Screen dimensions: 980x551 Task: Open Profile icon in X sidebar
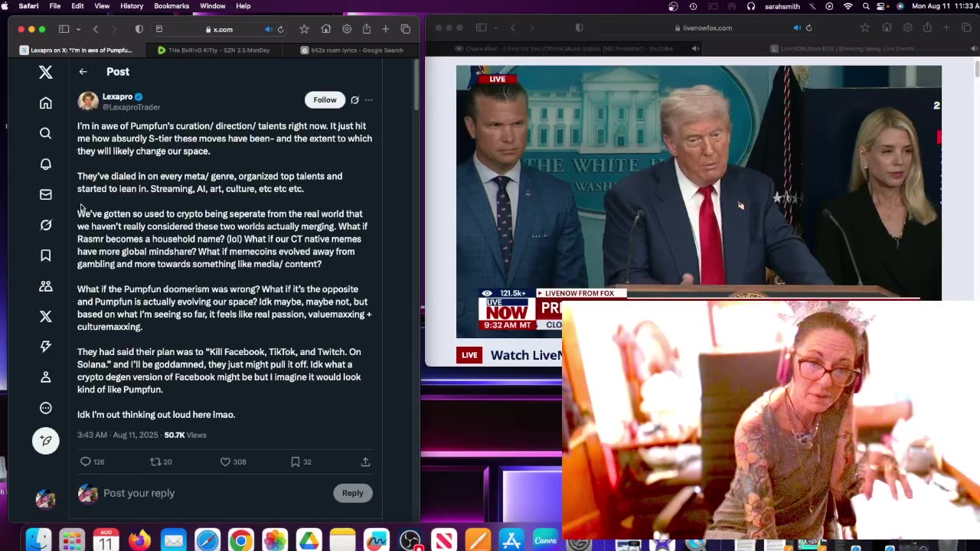46,377
